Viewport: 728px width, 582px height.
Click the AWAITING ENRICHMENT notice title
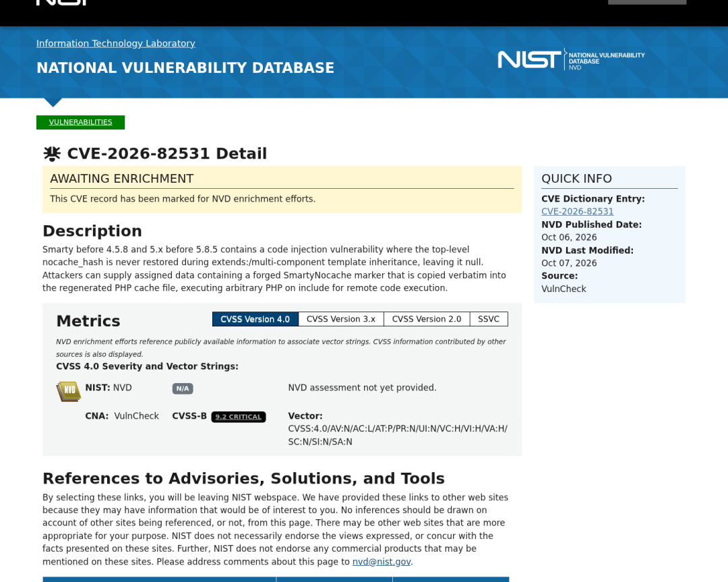point(121,179)
